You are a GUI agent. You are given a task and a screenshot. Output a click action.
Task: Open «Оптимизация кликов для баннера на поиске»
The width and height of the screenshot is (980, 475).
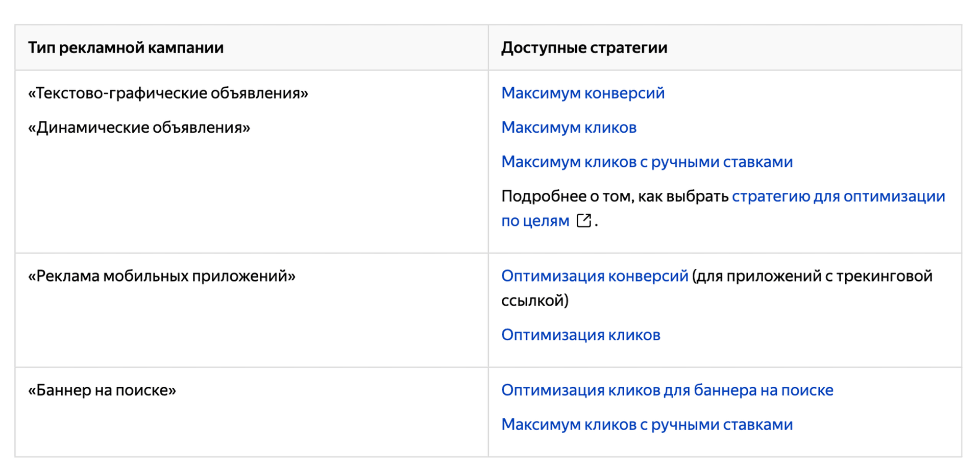pos(667,390)
